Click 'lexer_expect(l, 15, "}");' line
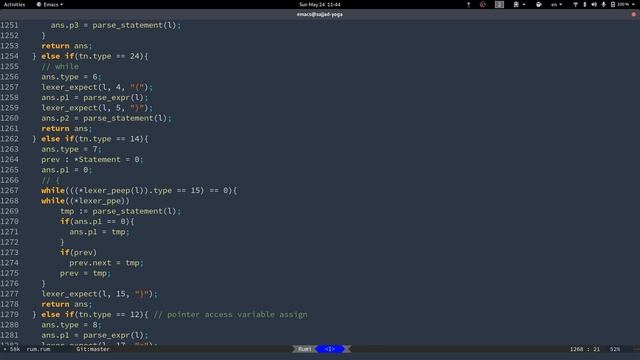The width and height of the screenshot is (640, 360). (x=99, y=294)
